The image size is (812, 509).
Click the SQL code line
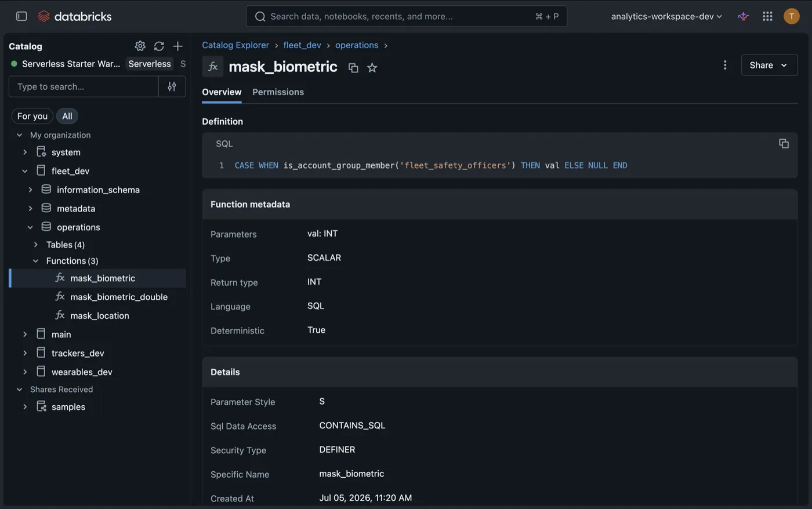click(x=431, y=165)
